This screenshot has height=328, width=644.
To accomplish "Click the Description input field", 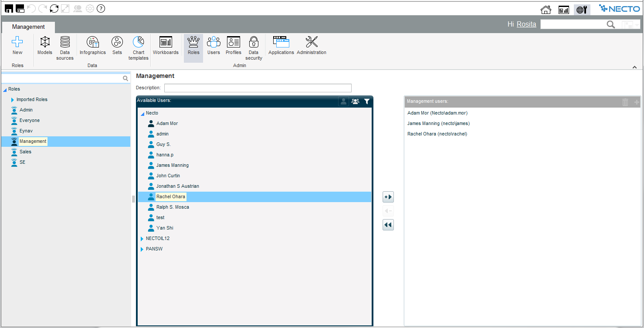I will [258, 88].
